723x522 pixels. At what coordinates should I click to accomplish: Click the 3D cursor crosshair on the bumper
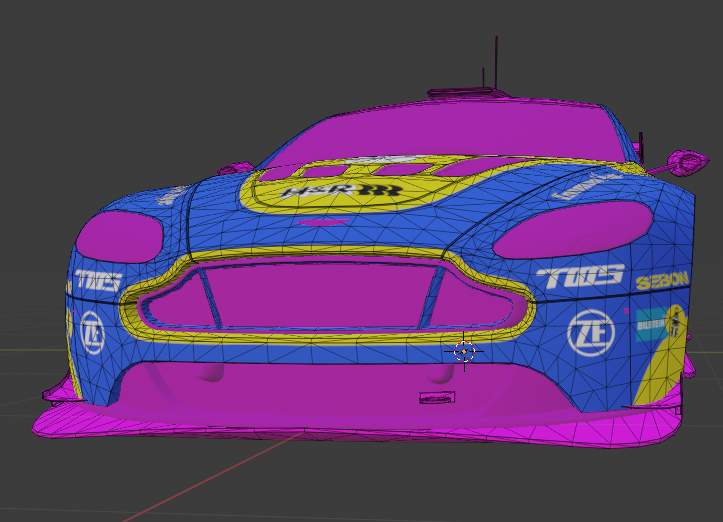click(464, 351)
